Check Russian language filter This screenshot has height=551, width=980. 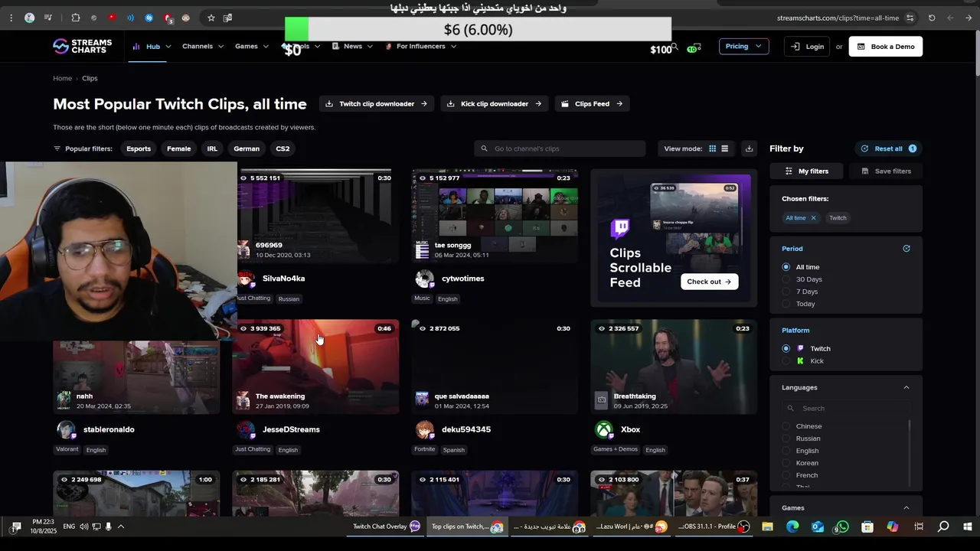[786, 439]
